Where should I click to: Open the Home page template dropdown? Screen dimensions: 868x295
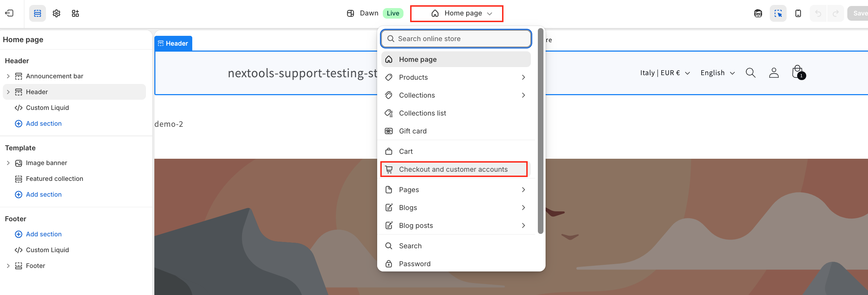tap(457, 13)
